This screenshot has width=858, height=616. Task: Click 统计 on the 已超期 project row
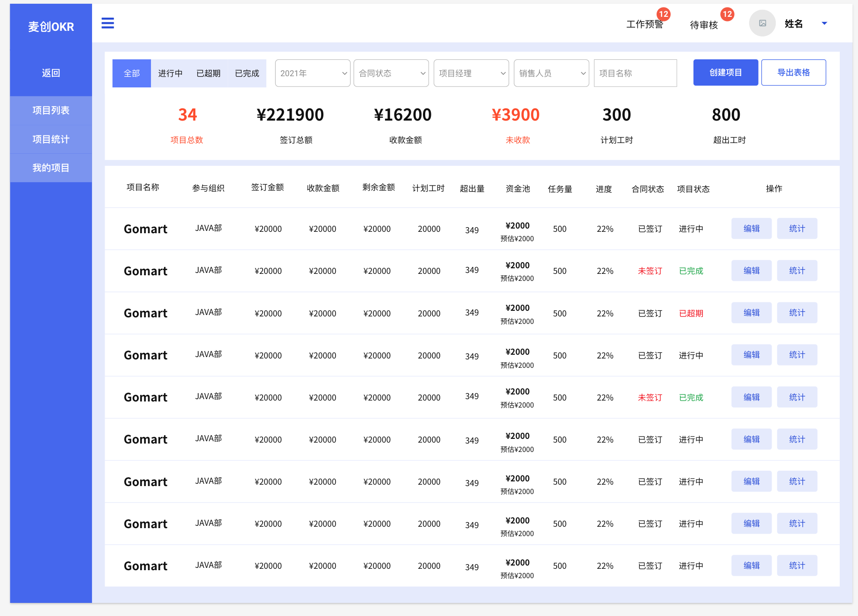(x=797, y=313)
